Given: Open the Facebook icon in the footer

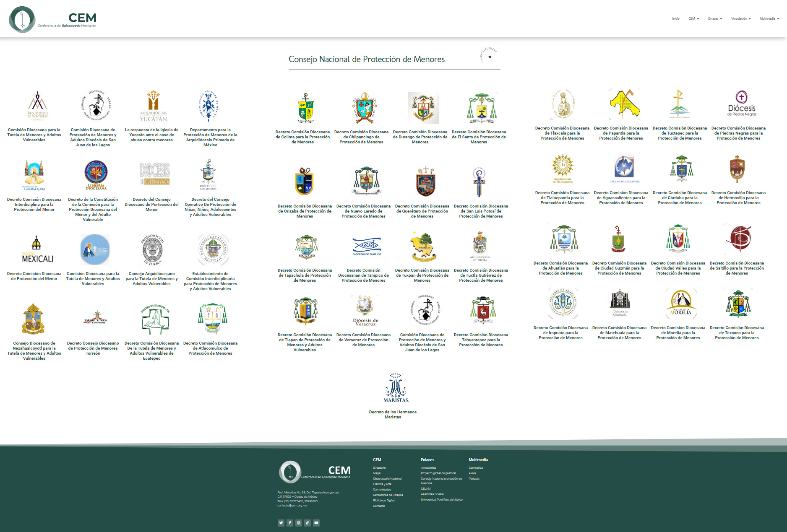Looking at the screenshot, I should [x=290, y=523].
